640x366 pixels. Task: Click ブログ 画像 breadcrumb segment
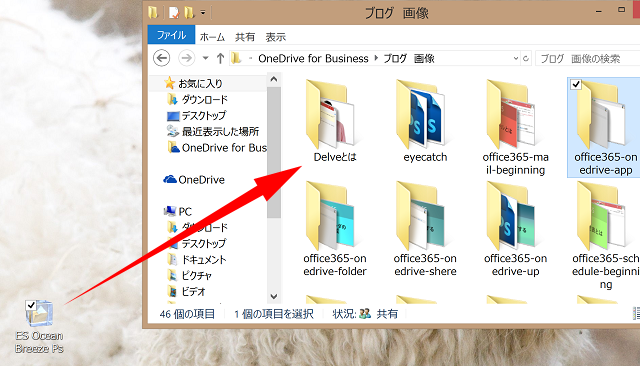click(x=409, y=58)
